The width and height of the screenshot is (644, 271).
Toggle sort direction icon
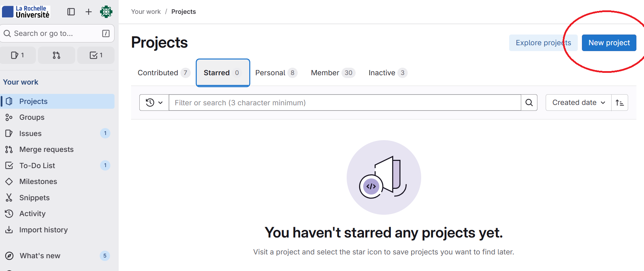pyautogui.click(x=620, y=103)
